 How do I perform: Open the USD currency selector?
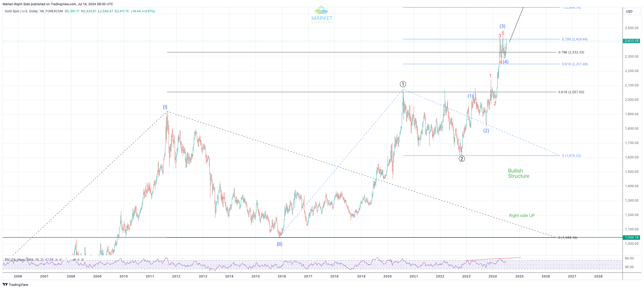[632, 11]
